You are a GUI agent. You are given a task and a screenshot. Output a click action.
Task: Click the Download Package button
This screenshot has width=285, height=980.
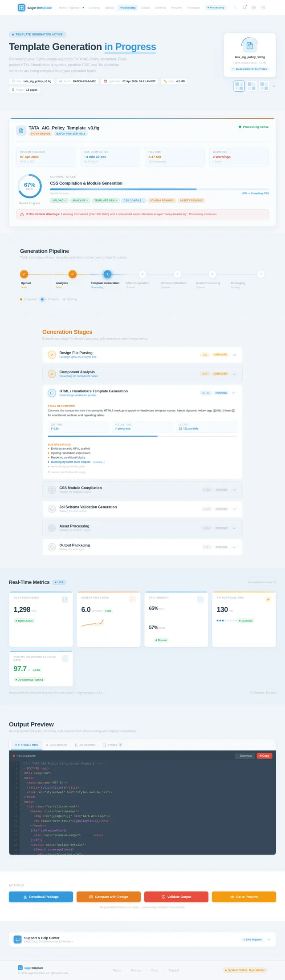41,897
